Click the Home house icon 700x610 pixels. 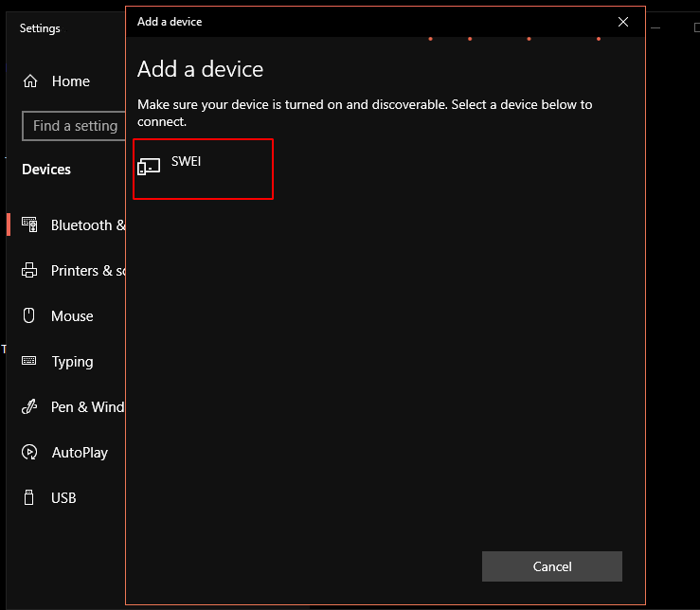tap(30, 81)
